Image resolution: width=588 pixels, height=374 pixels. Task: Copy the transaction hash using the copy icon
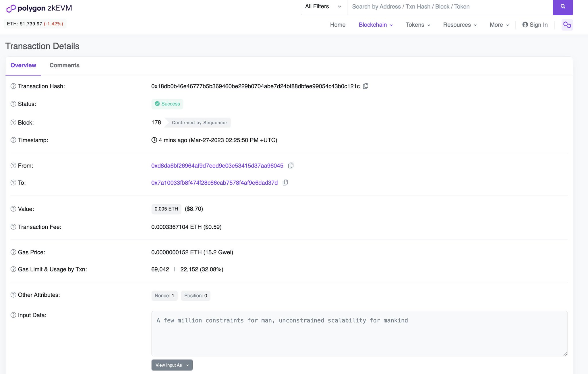(x=366, y=86)
